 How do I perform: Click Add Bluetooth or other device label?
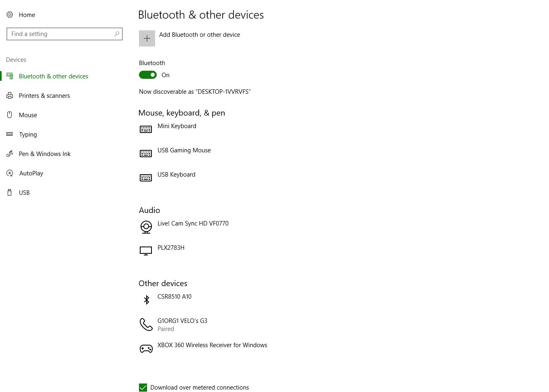(x=199, y=35)
